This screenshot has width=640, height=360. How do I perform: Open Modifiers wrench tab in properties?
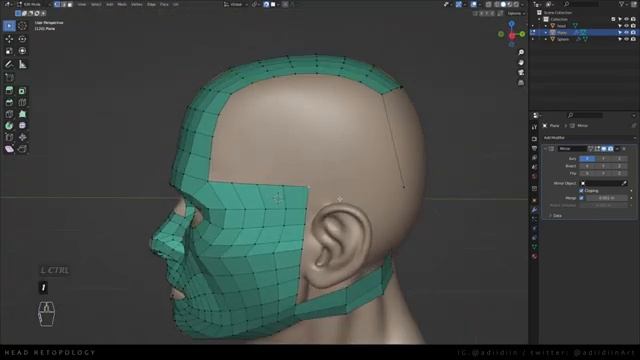pyautogui.click(x=534, y=210)
